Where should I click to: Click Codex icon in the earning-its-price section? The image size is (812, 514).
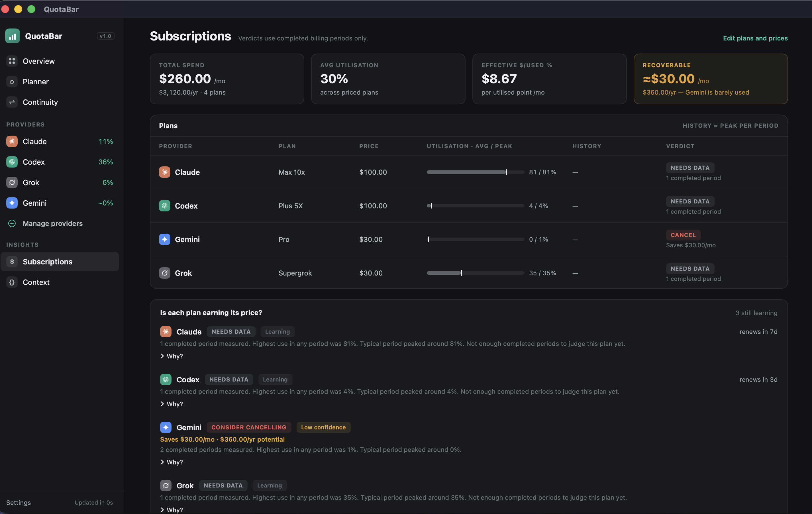(166, 380)
